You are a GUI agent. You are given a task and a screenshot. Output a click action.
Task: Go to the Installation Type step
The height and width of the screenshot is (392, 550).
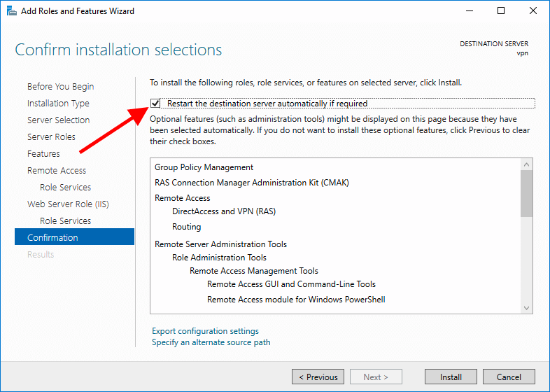click(58, 104)
